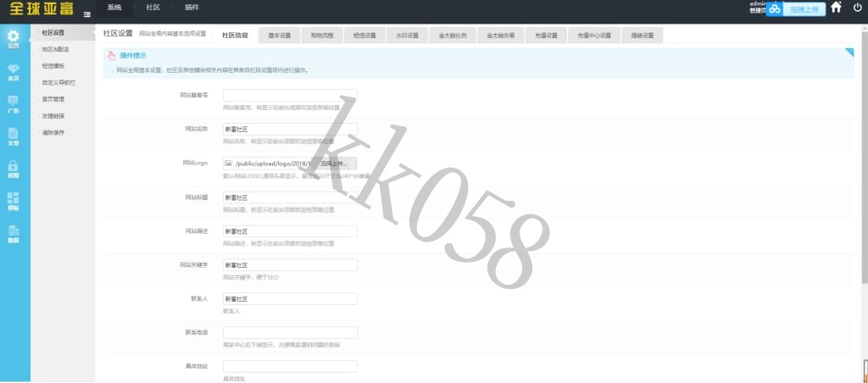Screen dimensions: 868x383
Task: Click into the 联系人 input field
Action: point(290,299)
